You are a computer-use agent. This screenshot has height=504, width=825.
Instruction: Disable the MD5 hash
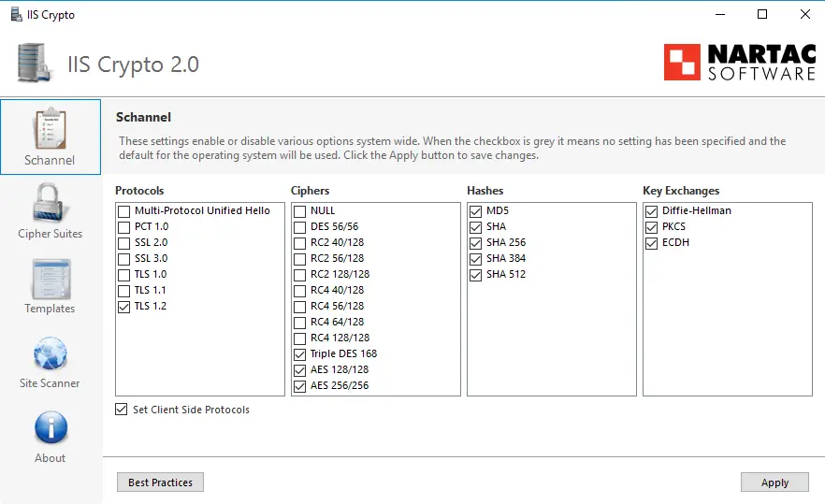475,211
